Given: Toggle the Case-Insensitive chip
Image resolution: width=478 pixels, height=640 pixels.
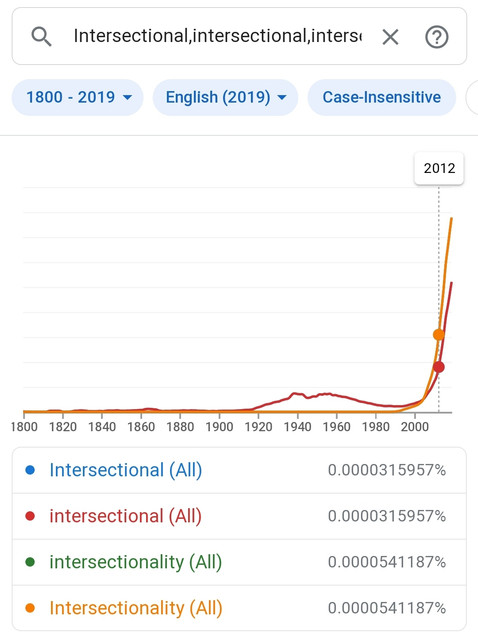Looking at the screenshot, I should point(382,98).
